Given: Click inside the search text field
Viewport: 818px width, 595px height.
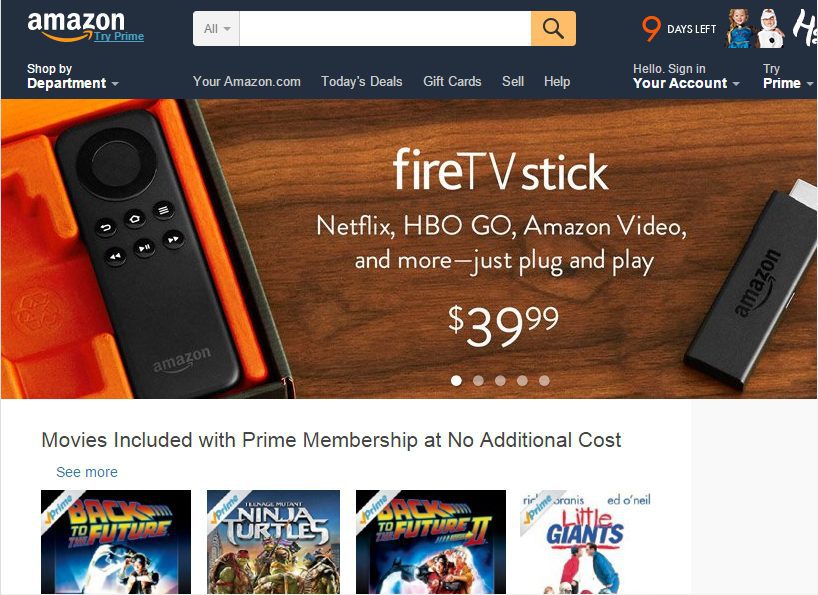Looking at the screenshot, I should 385,29.
